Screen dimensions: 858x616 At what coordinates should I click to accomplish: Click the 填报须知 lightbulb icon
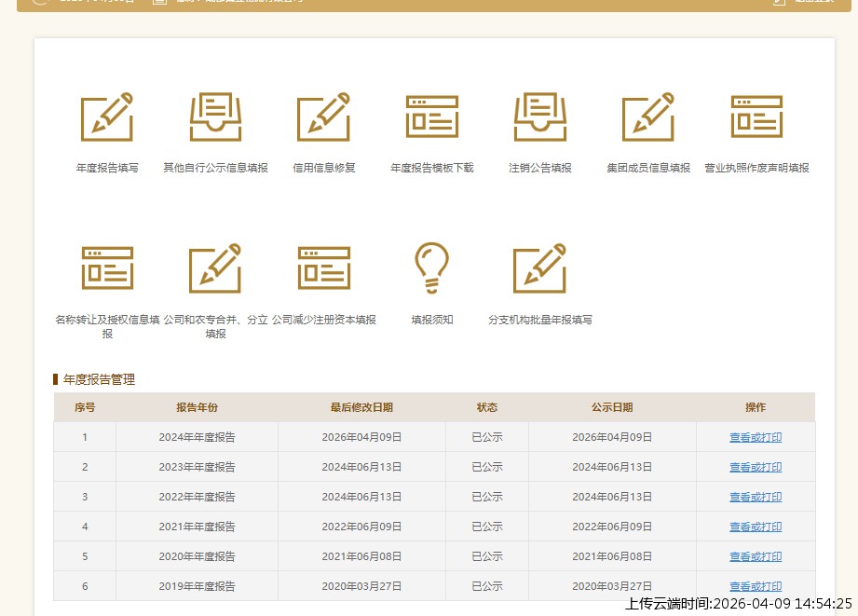431,268
